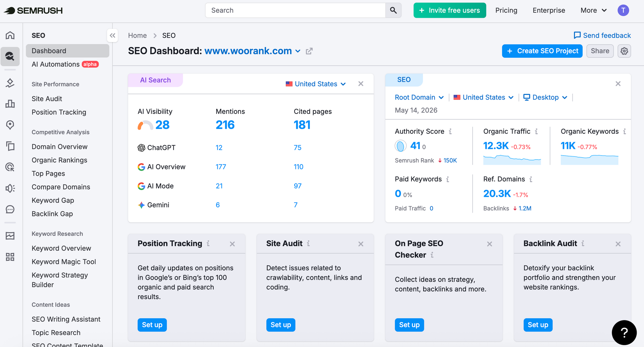This screenshot has height=347, width=644.
Task: Click ChatGPT mentions value 12
Action: click(219, 148)
